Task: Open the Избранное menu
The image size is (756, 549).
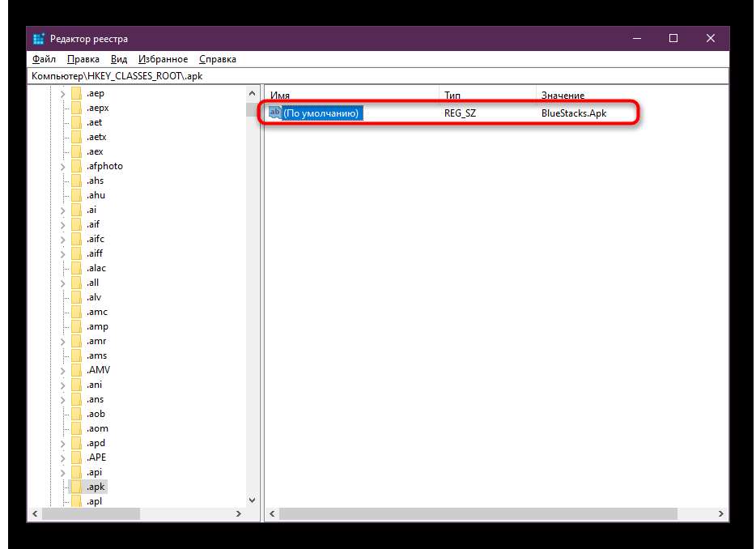Action: [163, 59]
